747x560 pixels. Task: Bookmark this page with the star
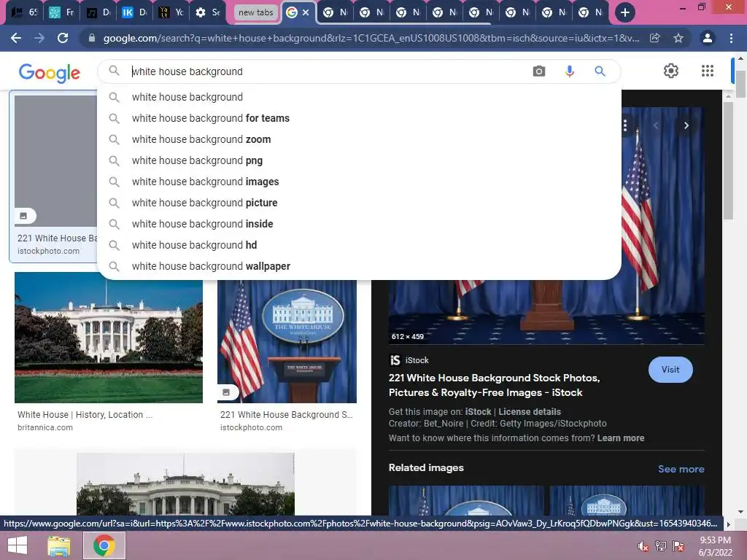click(678, 38)
